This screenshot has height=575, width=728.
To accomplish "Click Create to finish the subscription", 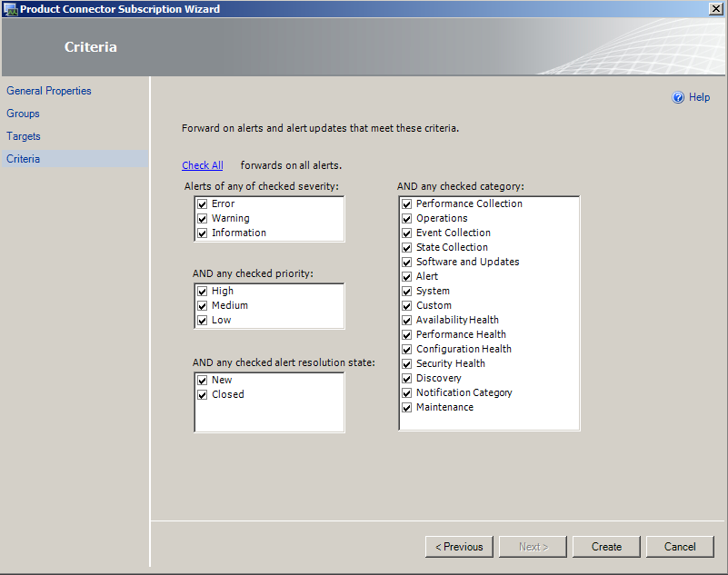I will tap(606, 547).
